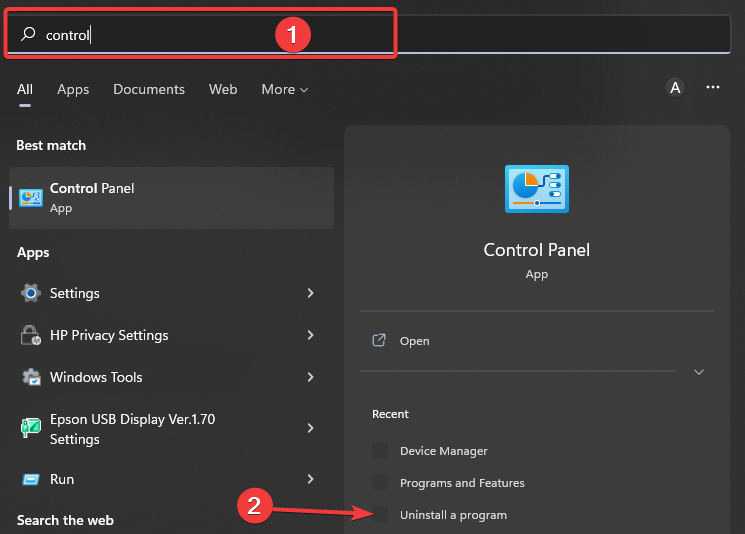Screen dimensions: 745x534
Task: Click the Run app icon
Action: coord(31,479)
